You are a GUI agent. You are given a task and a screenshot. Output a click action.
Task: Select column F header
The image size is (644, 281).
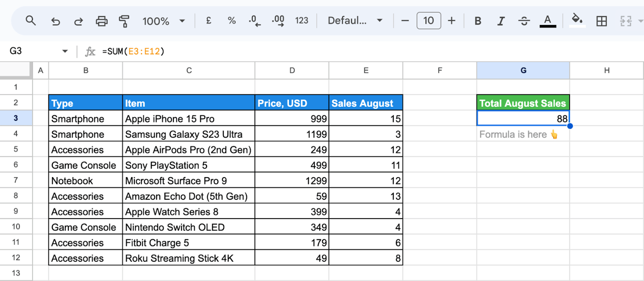[x=440, y=70]
